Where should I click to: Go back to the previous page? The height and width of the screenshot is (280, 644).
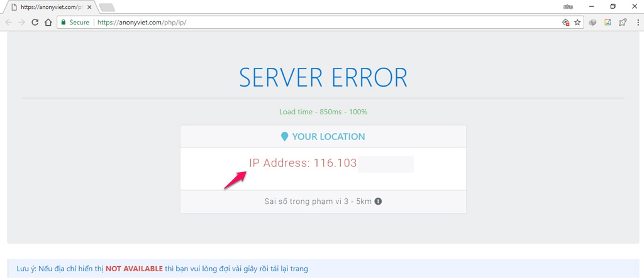pyautogui.click(x=9, y=23)
